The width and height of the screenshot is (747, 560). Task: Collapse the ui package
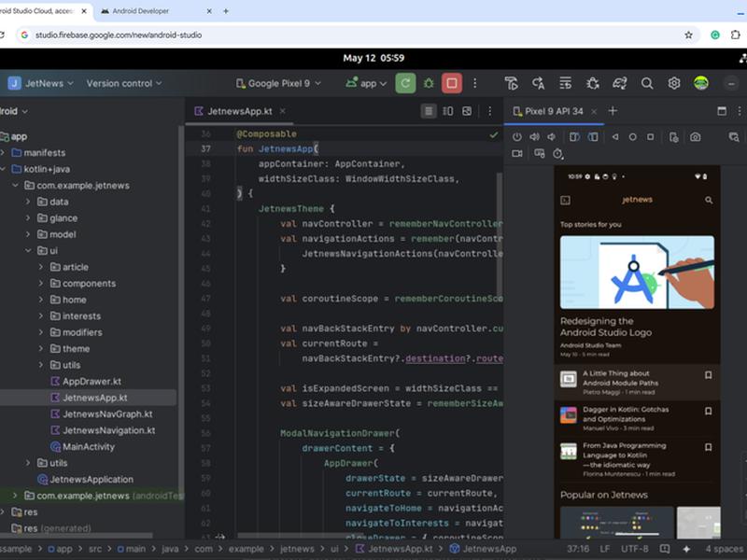pyautogui.click(x=28, y=250)
